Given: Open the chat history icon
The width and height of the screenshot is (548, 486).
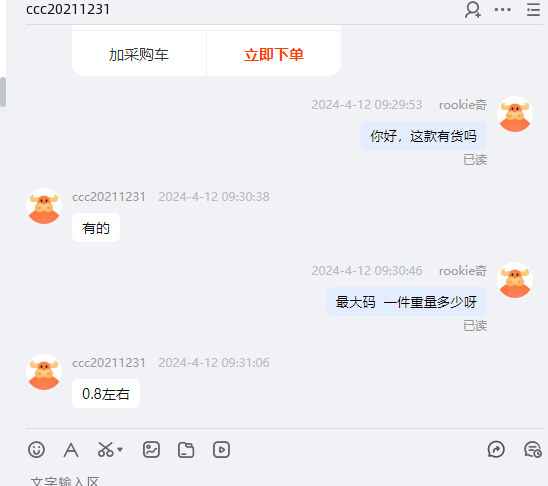Looking at the screenshot, I should [x=533, y=449].
